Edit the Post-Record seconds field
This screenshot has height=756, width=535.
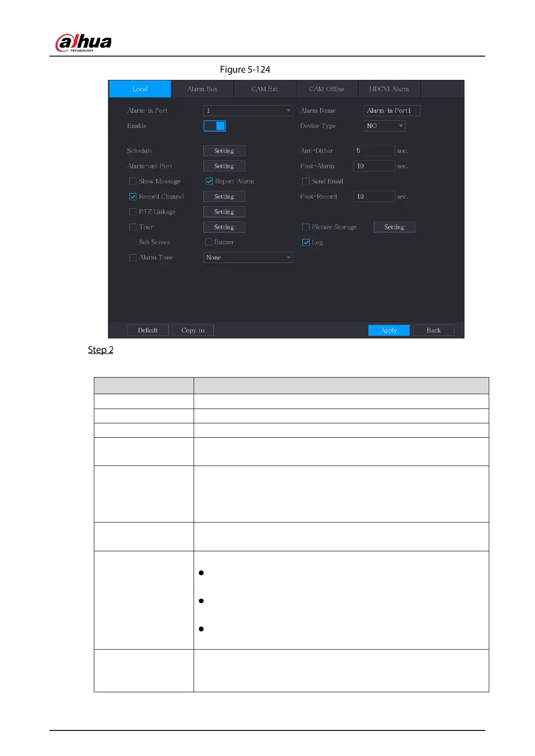[374, 197]
